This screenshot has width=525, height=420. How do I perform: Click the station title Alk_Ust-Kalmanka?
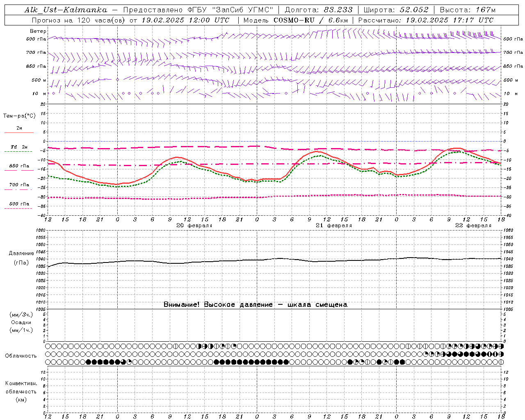click(x=66, y=10)
